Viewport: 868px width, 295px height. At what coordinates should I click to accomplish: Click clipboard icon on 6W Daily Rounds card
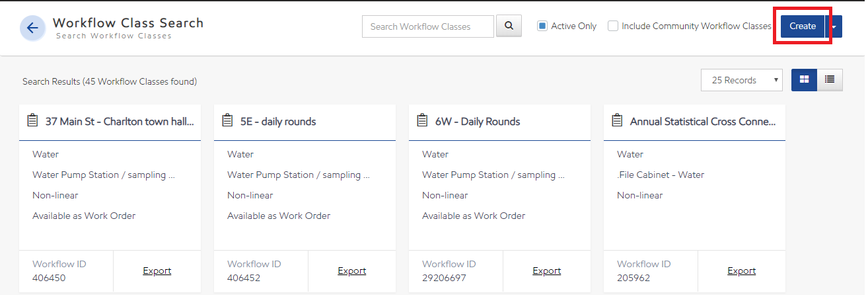tap(421, 121)
